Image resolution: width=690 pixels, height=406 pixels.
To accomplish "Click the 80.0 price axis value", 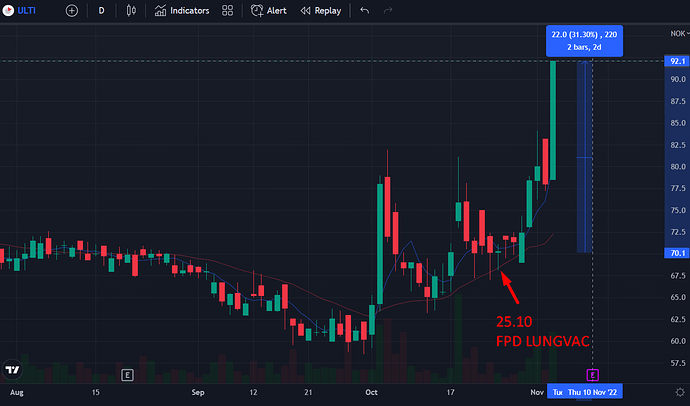I will (678, 167).
